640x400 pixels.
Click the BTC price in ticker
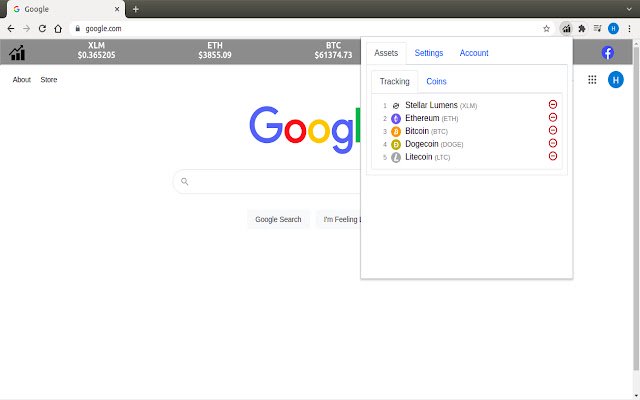pos(333,55)
